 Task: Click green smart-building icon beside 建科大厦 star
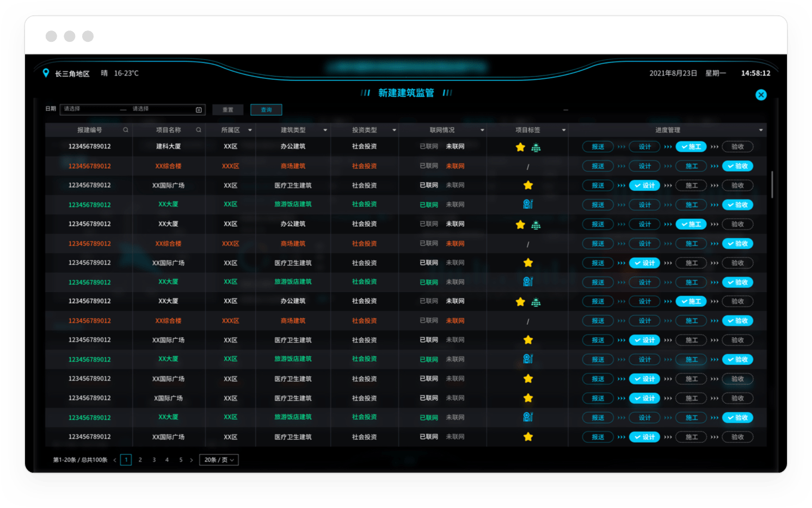[x=536, y=146]
